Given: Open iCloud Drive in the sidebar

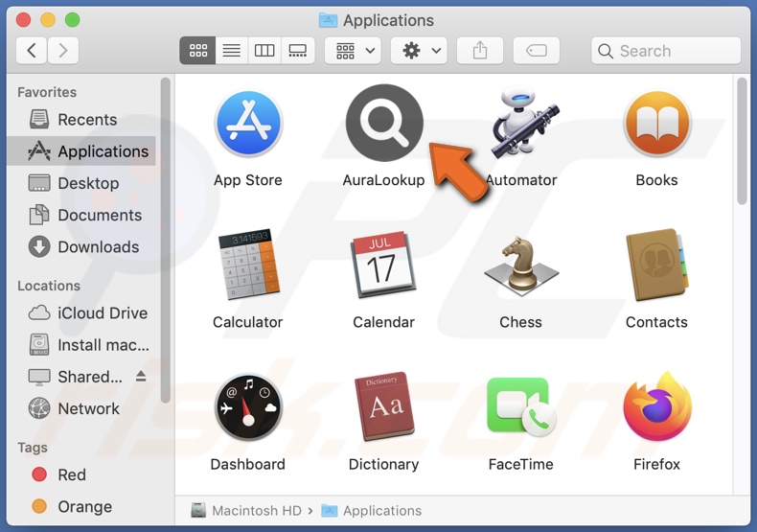Looking at the screenshot, I should tap(81, 312).
